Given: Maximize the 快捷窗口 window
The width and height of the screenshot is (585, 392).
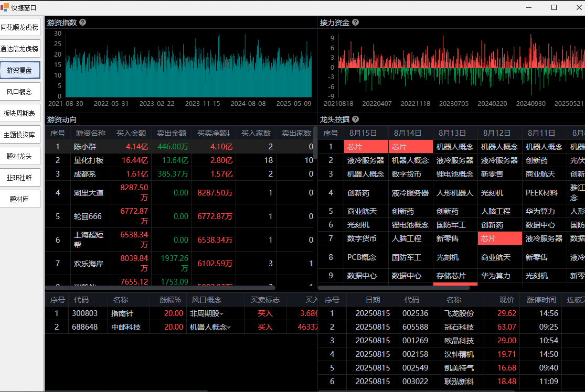Looking at the screenshot, I should pos(554,7).
